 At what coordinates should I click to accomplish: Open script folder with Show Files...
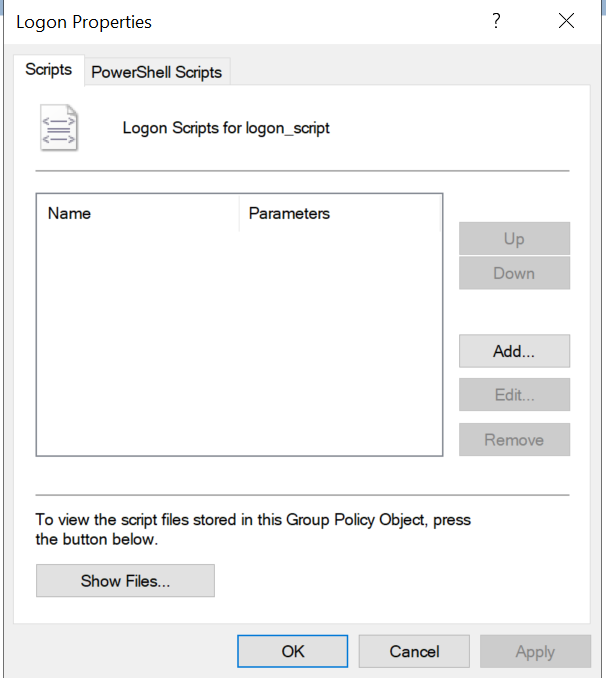pos(125,581)
